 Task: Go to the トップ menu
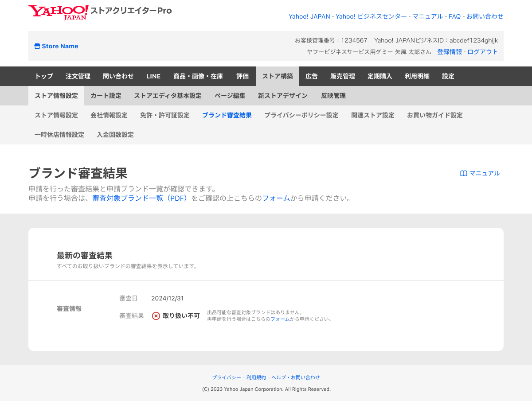tap(44, 76)
